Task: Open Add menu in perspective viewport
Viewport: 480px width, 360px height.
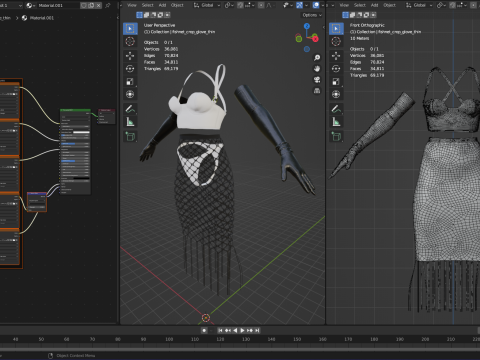Action: [x=162, y=5]
